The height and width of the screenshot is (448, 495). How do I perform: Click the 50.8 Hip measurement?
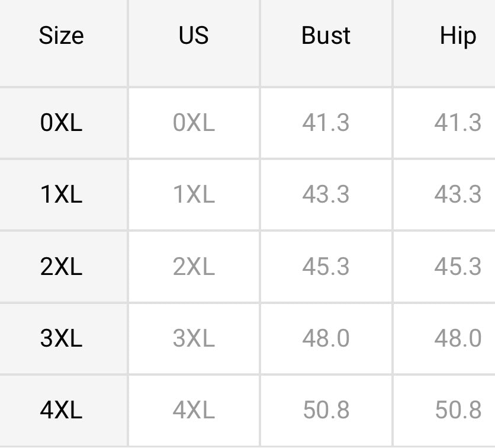coord(458,411)
